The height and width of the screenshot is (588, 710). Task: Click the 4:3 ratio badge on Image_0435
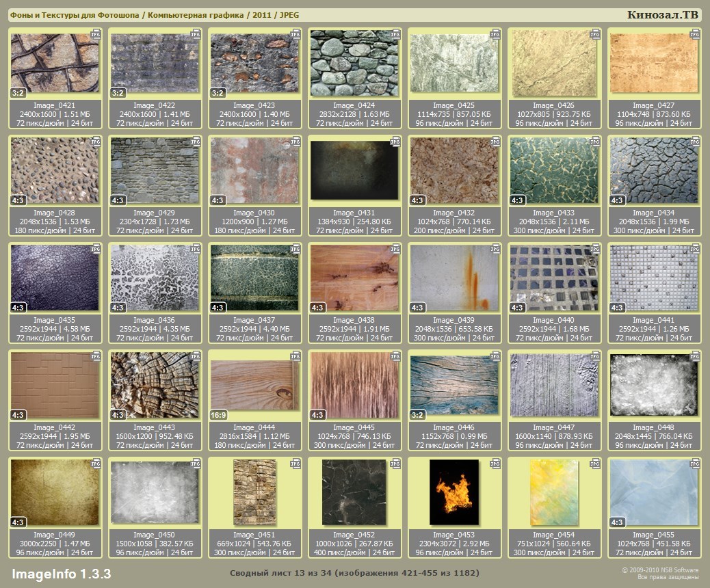pos(18,308)
